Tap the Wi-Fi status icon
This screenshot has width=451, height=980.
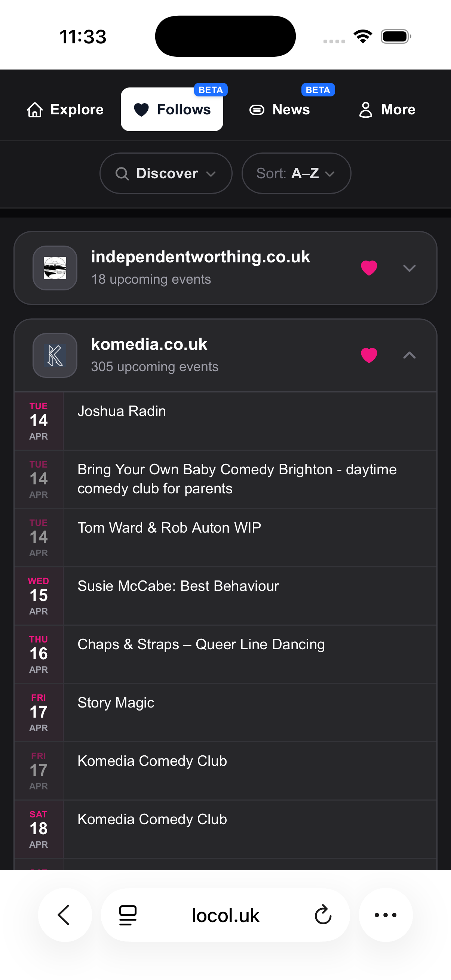pos(363,37)
